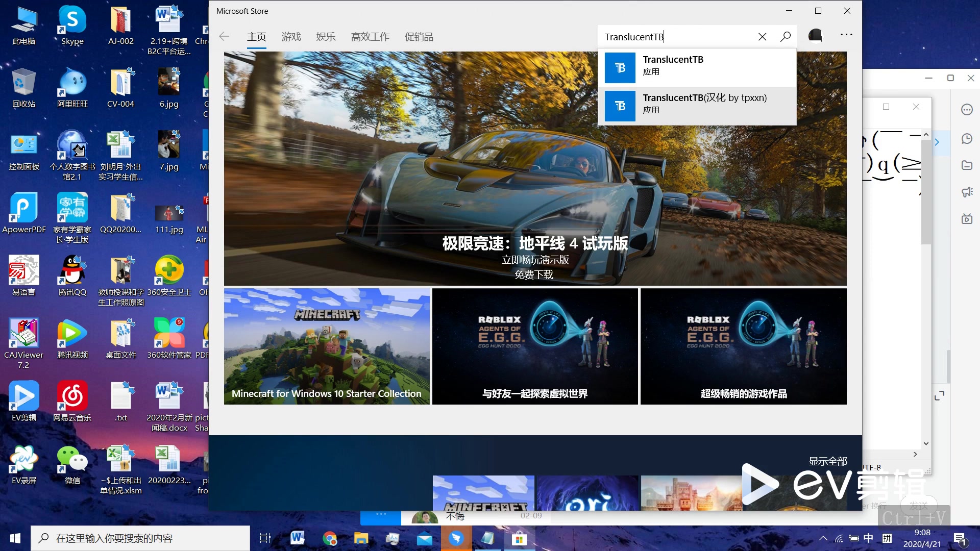Click the back arrow in Microsoft Store

tap(224, 37)
